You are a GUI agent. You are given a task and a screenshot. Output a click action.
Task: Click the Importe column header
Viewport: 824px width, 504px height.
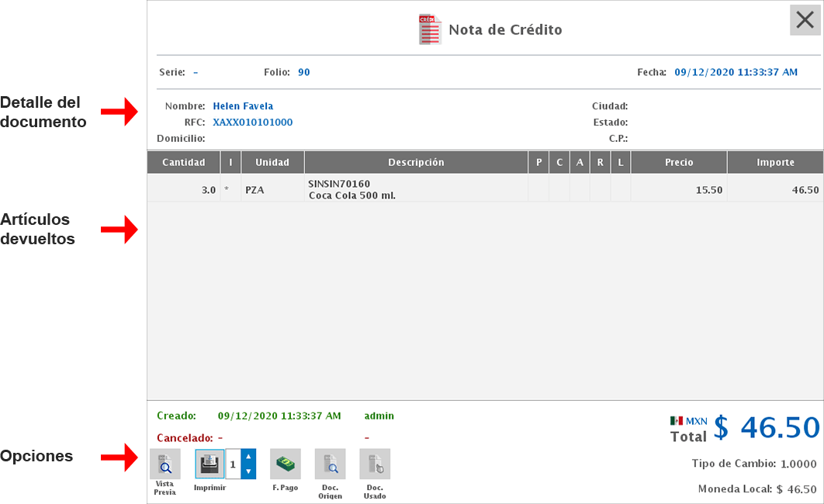click(x=776, y=162)
